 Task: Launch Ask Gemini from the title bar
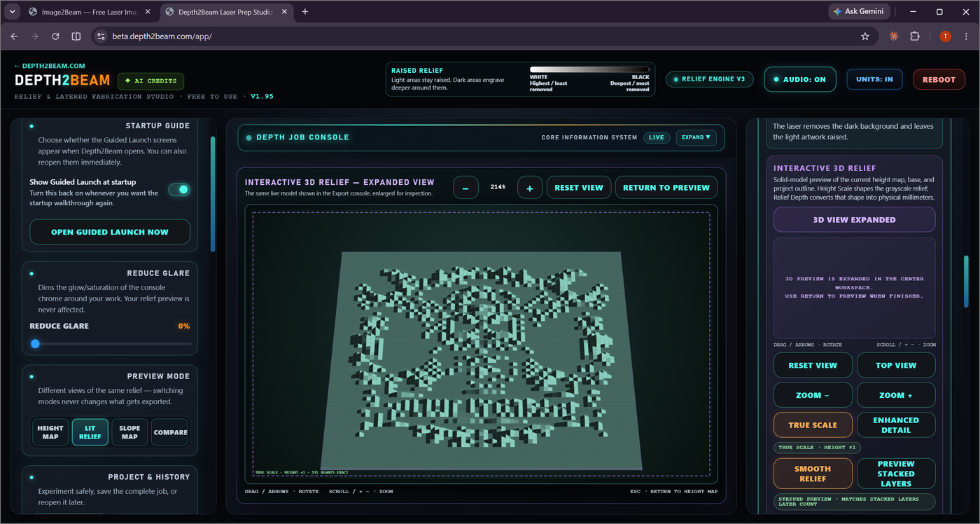click(x=860, y=11)
